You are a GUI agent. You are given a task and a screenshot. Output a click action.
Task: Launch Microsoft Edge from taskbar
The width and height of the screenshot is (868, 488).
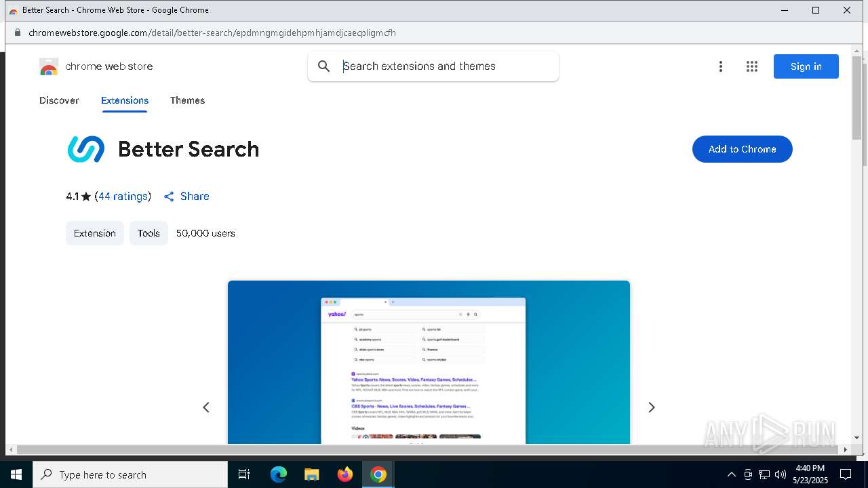279,474
